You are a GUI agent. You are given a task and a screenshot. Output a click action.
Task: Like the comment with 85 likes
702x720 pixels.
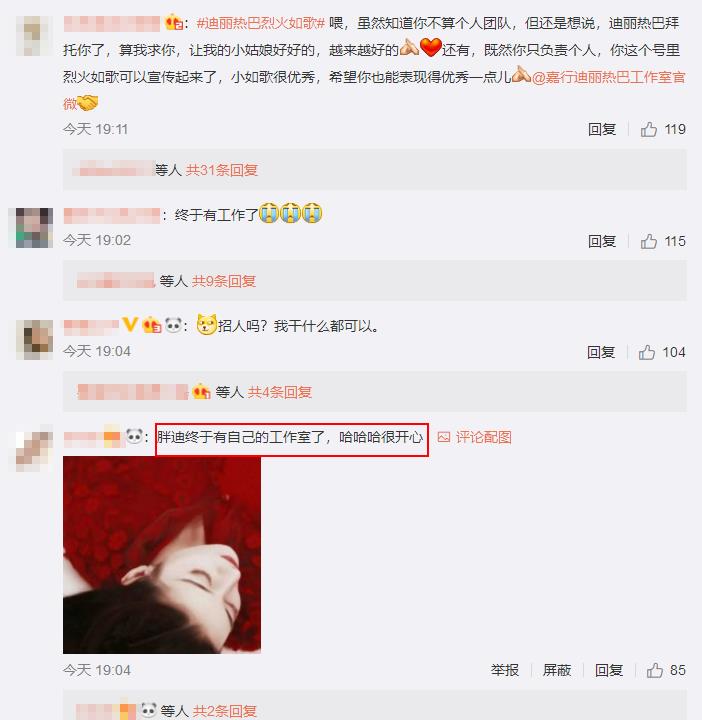(655, 670)
